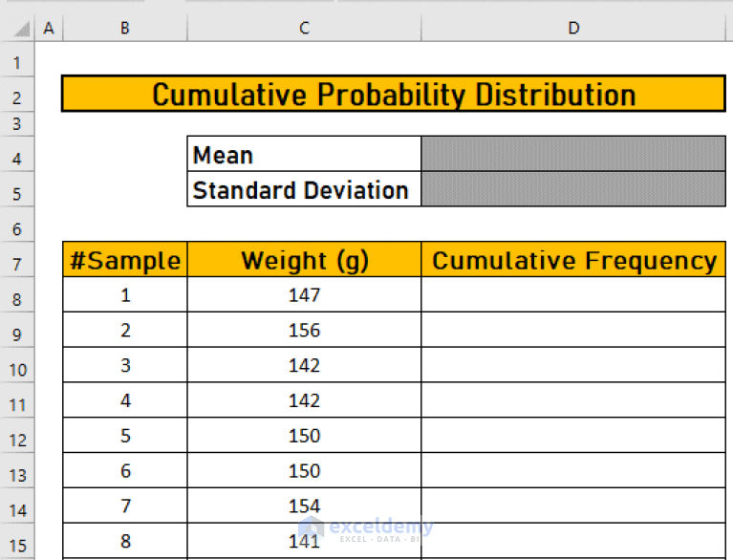
Task: Click the Cumulative Probability Distribution title cell
Action: point(394,94)
